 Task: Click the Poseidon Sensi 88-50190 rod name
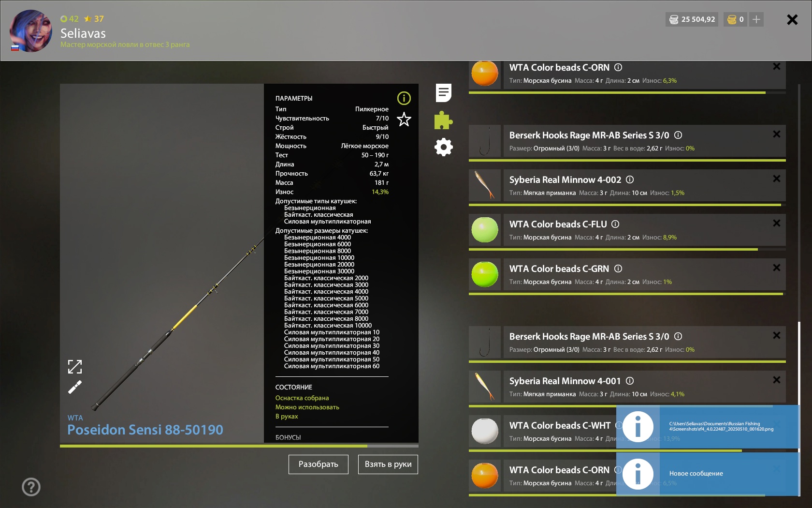[x=145, y=430]
